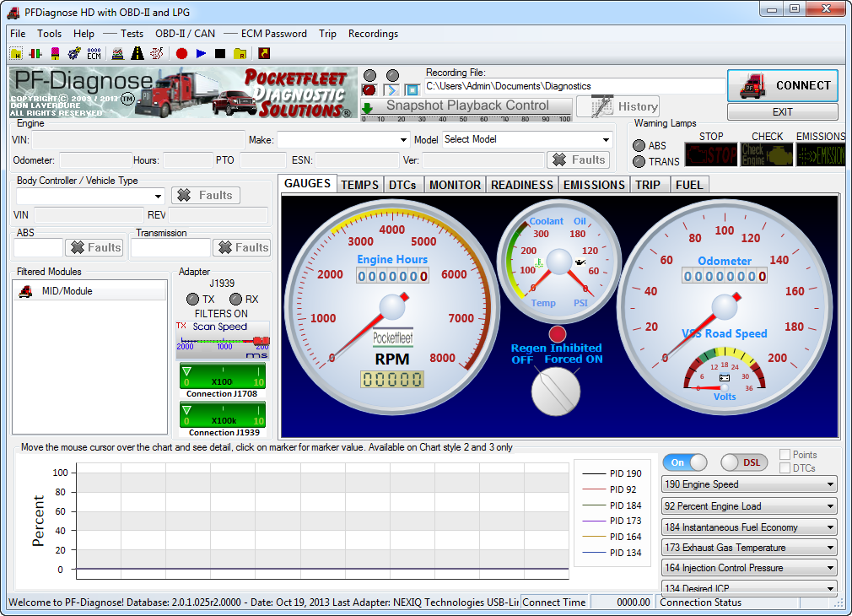
Task: Open the OBD-II / CAN menu
Action: coord(186,34)
